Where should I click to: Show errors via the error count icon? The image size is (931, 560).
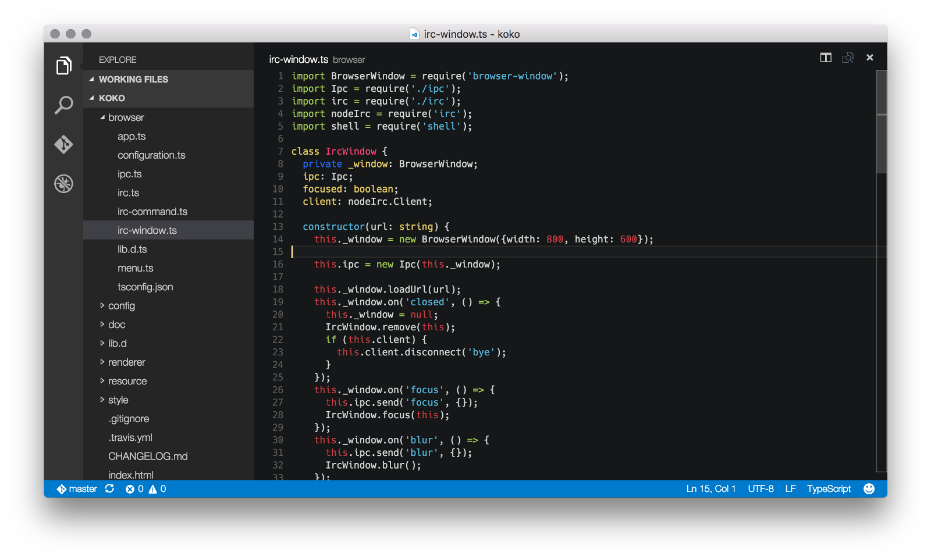pos(130,489)
